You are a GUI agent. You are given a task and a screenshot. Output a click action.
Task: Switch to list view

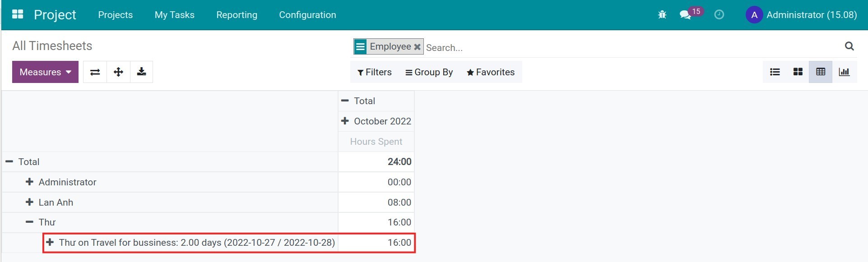(x=775, y=72)
